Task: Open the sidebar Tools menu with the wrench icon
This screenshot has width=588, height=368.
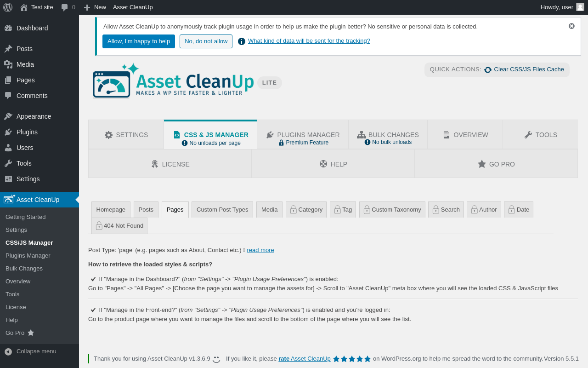Action: tap(40, 163)
